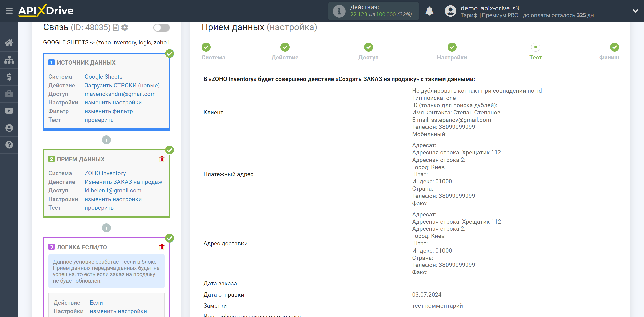
Task: Click the Система step circle
Action: pyautogui.click(x=206, y=47)
